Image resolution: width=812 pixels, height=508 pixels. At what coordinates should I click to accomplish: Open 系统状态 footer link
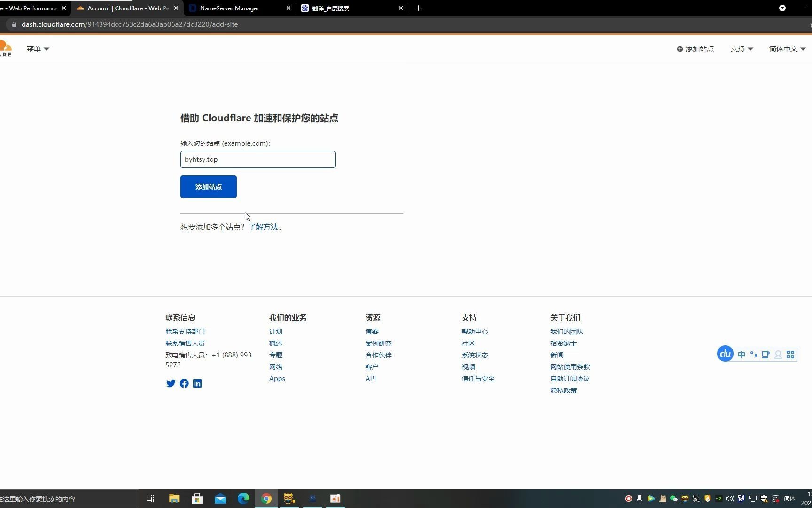[x=475, y=355]
